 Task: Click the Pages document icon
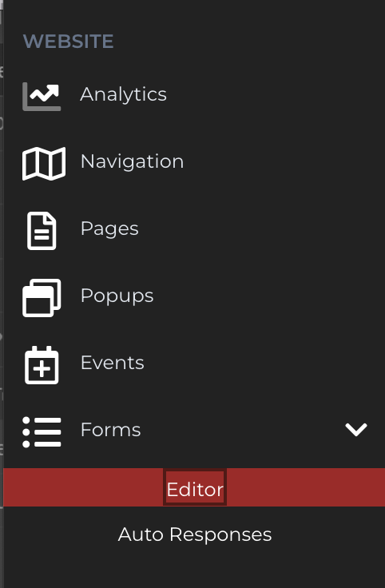[x=42, y=231]
